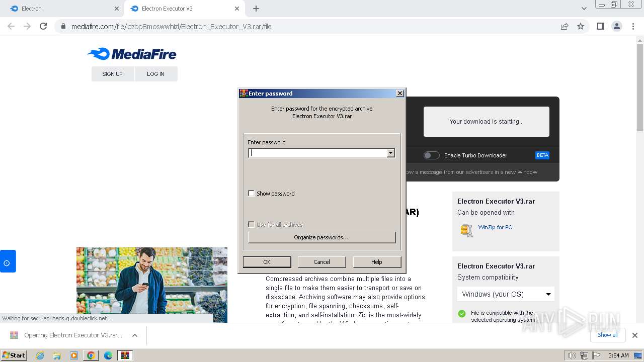
Task: Click the taskbar clock showing 3:54 AM
Action: 618,355
